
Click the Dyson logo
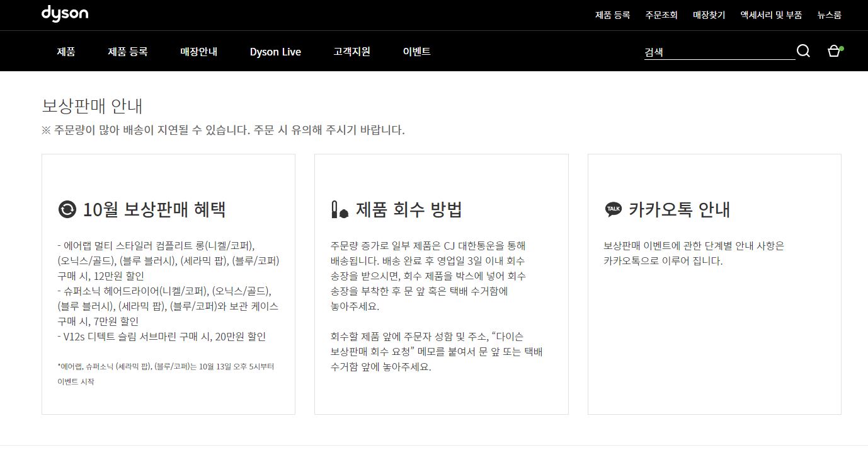pyautogui.click(x=65, y=13)
